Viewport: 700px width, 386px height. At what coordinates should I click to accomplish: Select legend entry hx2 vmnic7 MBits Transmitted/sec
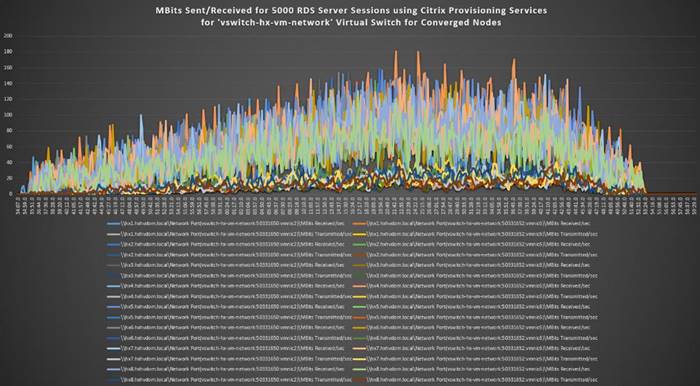point(475,254)
